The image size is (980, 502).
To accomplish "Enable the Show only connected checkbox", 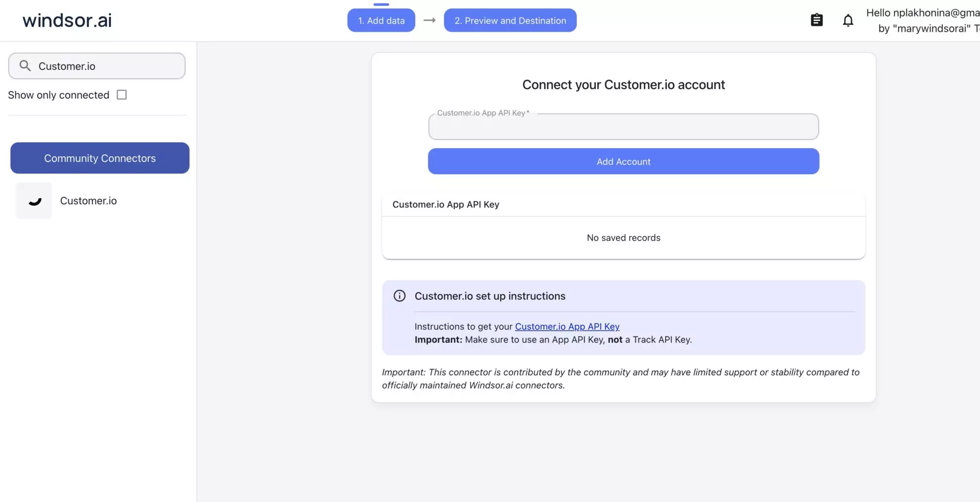I will point(122,94).
